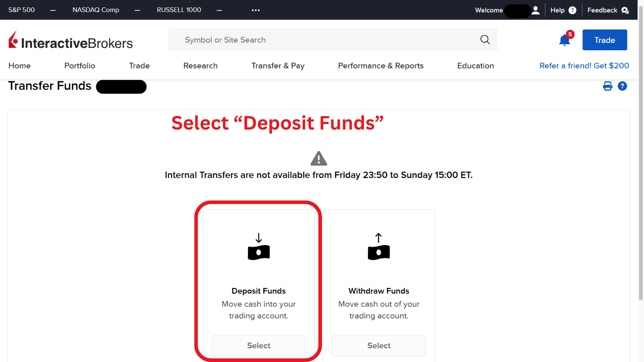Click the Feedback chat icon

pyautogui.click(x=625, y=10)
